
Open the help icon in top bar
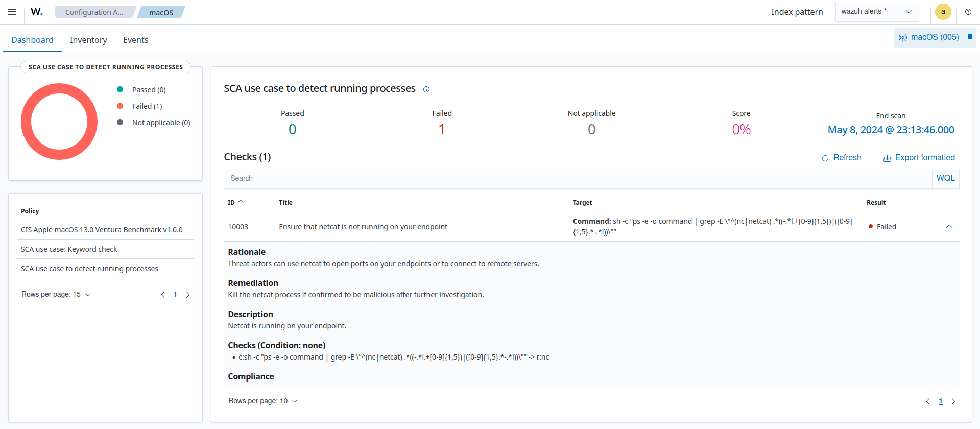click(x=968, y=12)
